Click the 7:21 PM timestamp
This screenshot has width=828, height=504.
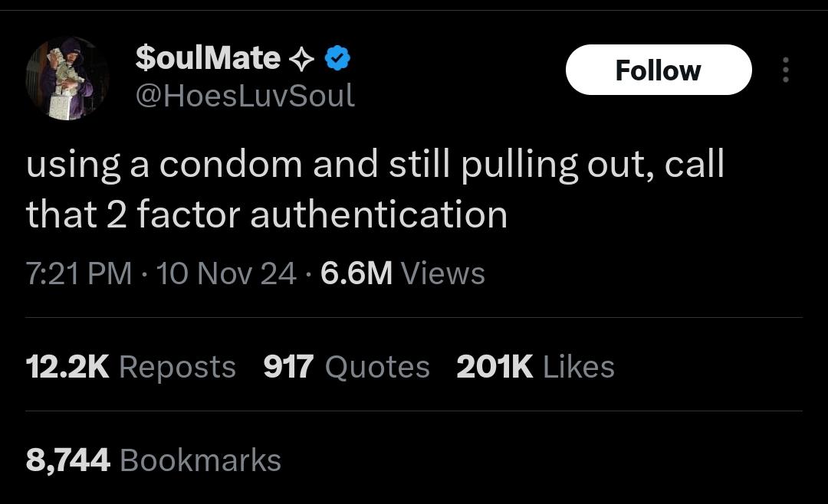(x=79, y=273)
